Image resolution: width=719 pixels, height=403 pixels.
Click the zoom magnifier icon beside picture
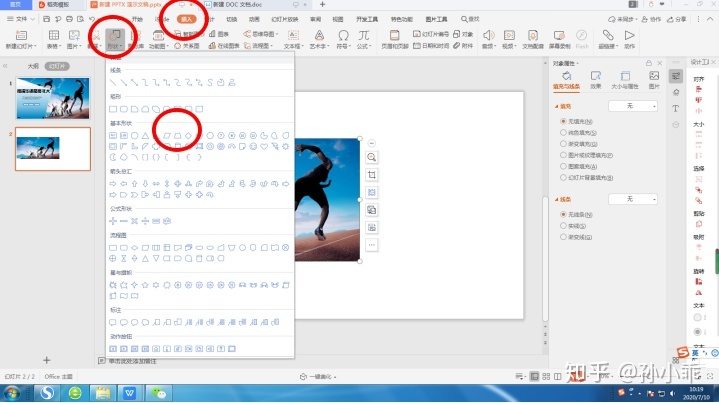click(371, 157)
